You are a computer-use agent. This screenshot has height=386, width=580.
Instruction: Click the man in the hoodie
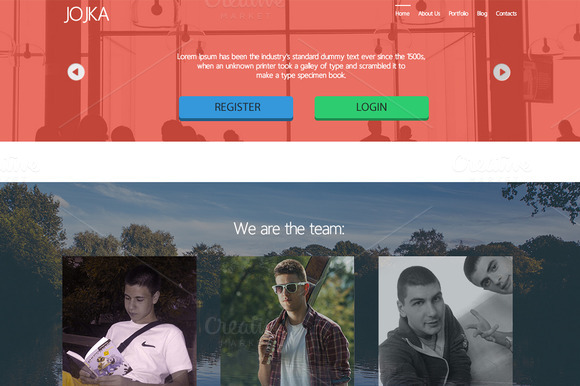(x=422, y=329)
